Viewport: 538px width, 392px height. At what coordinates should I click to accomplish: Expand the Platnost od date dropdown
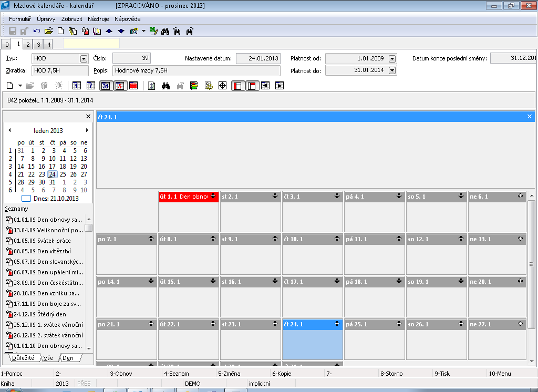coord(392,59)
